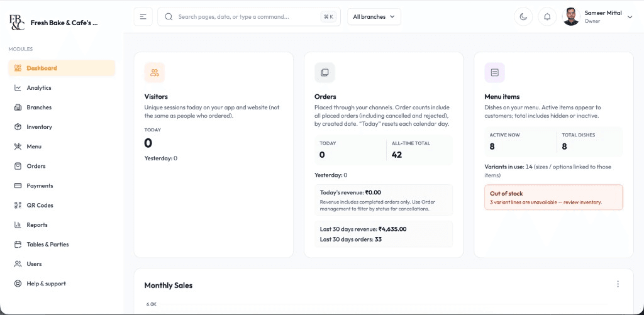
Task: Click the Menu utensils icon
Action: (18, 146)
